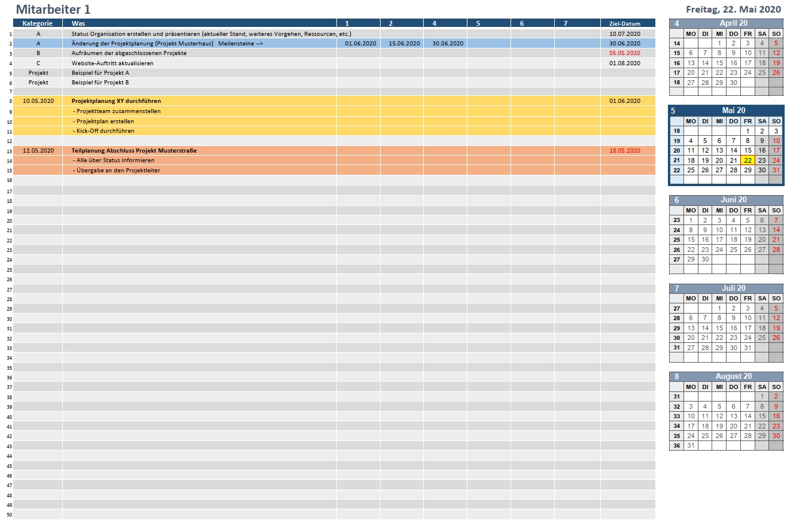The width and height of the screenshot is (790, 532).
Task: Click the April 20 calendar header
Action: (733, 23)
